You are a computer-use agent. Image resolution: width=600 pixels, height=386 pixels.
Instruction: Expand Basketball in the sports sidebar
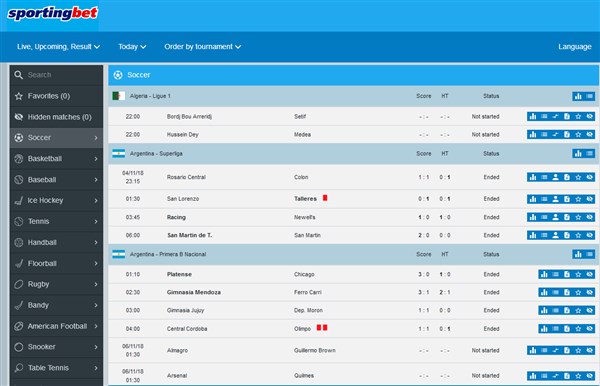[56, 158]
